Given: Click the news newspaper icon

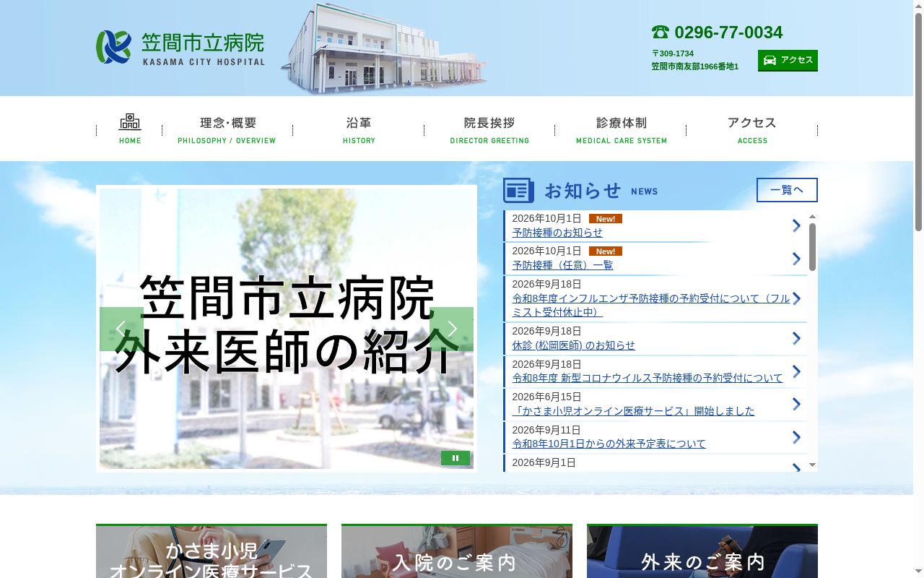Looking at the screenshot, I should (518, 191).
